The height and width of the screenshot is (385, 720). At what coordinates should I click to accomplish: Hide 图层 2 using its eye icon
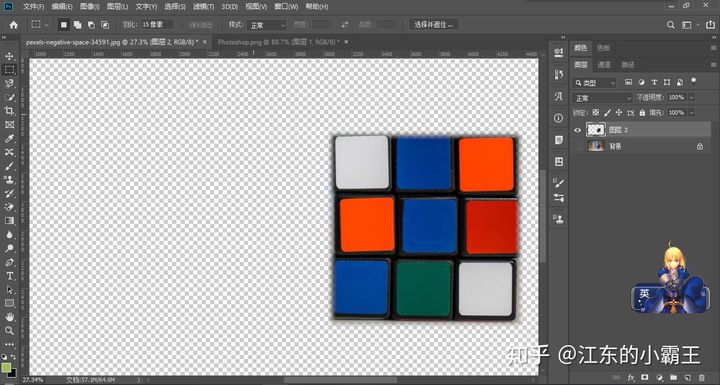(x=578, y=130)
